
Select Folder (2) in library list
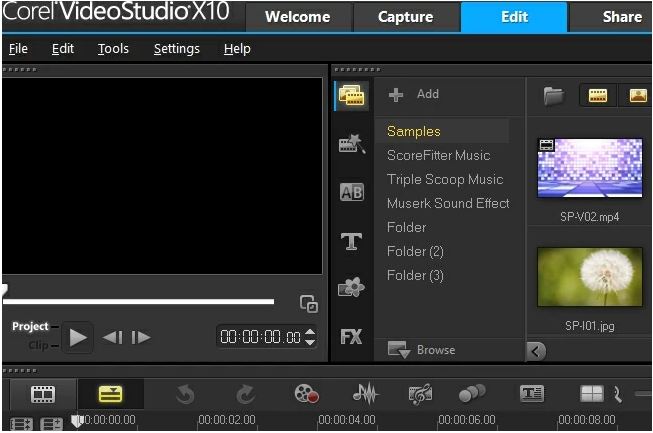point(415,251)
